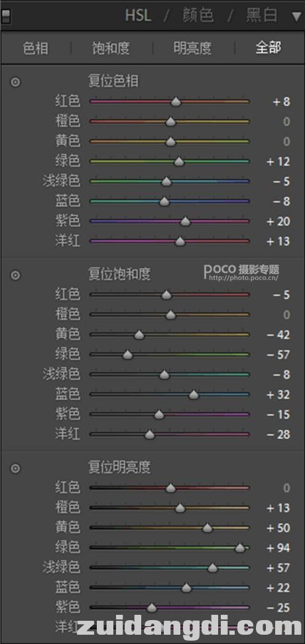Click the 橙色 saturation slider handle
Image resolution: width=305 pixels, height=644 pixels.
point(171,314)
